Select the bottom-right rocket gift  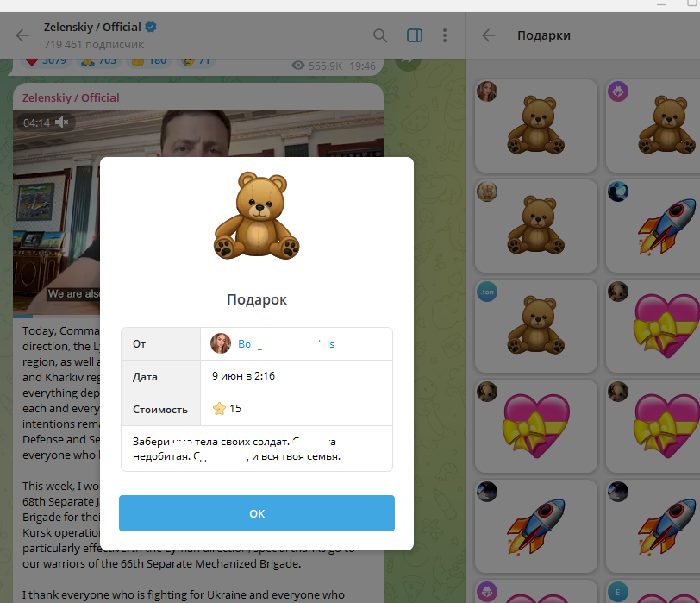click(x=653, y=526)
